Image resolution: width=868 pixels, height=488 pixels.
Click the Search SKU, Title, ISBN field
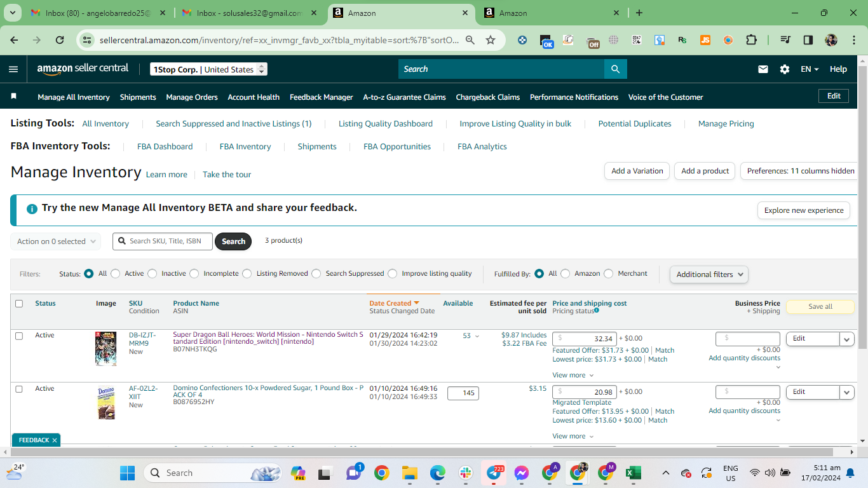tap(163, 241)
